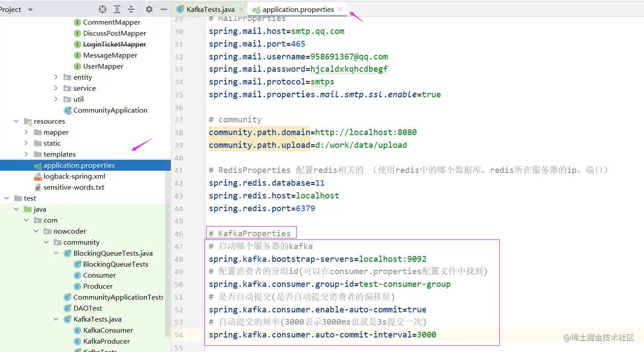Select UserMapper in project tree
644x352 pixels.
pos(103,66)
